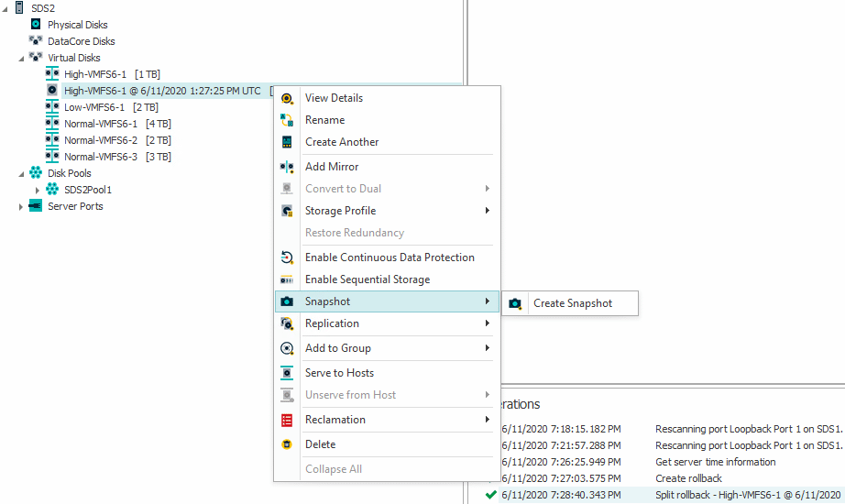
Task: Select the Physical Disks tree item
Action: (78, 25)
